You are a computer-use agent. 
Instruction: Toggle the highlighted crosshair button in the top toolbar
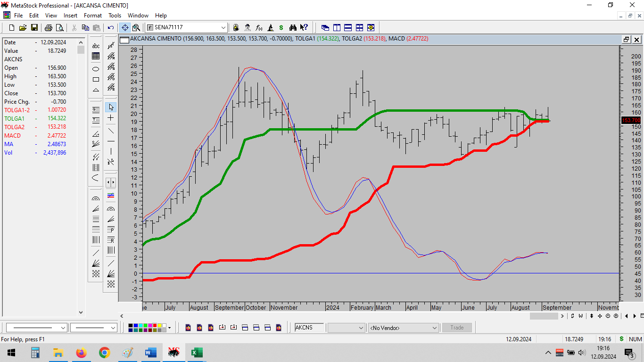[x=125, y=28]
